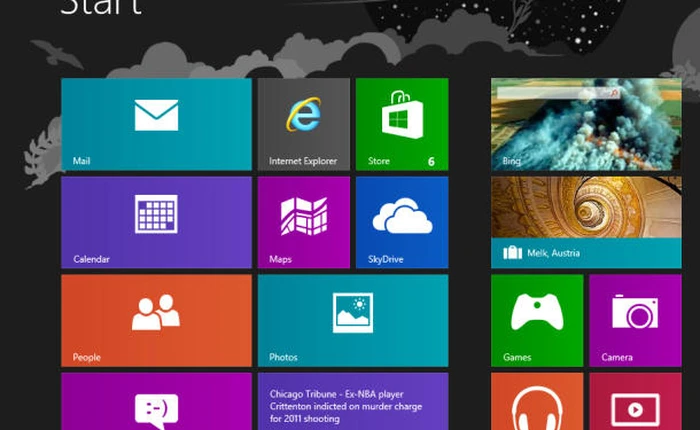700x430 pixels.
Task: Open the Mail tile
Action: 156,124
